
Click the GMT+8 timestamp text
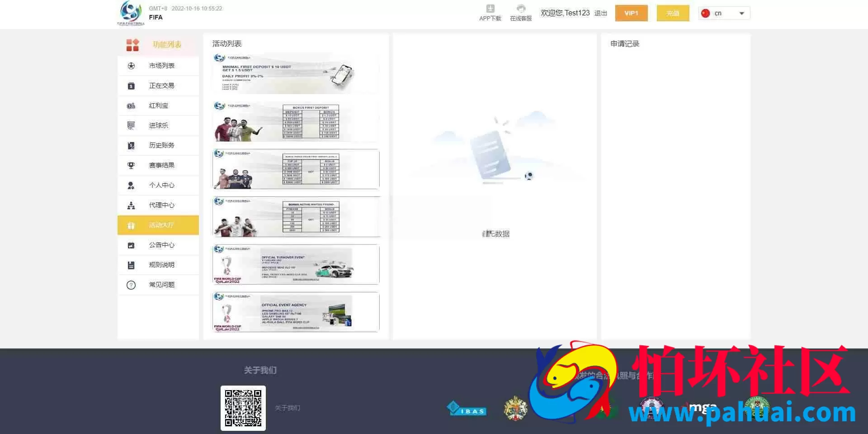185,9
